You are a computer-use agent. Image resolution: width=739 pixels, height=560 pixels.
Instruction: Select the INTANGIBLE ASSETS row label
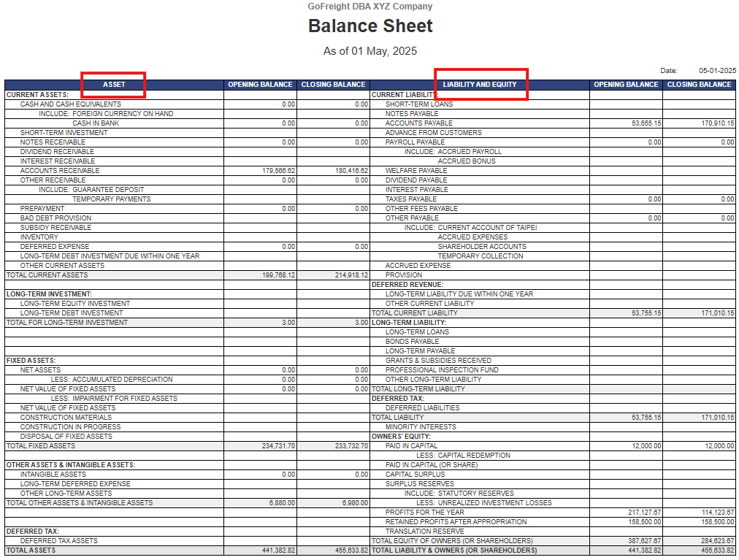tap(53, 475)
